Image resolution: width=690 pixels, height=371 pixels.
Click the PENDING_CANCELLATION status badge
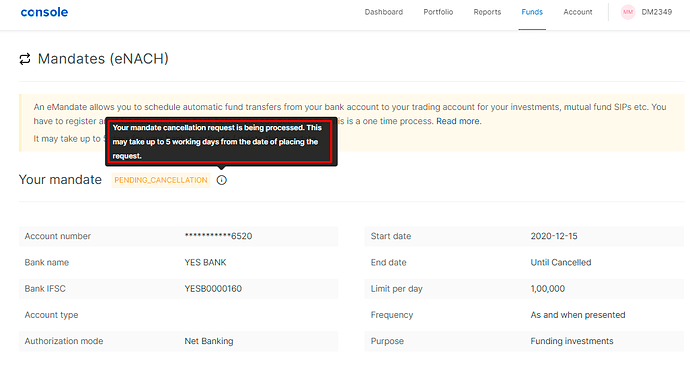(x=161, y=180)
